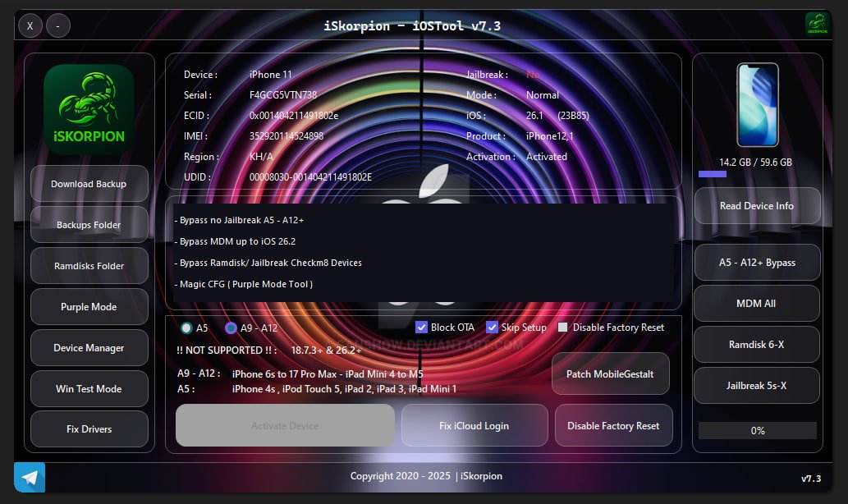
Task: Click the iOS version 26.1
Action: [534, 116]
